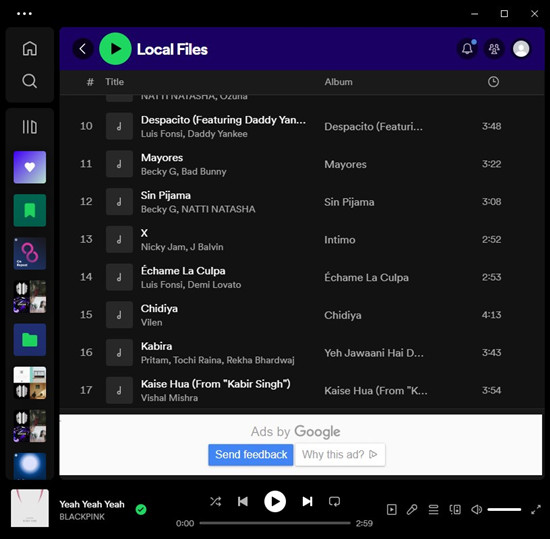Image resolution: width=550 pixels, height=539 pixels.
Task: Open Your Episodes bookmark tile
Action: [30, 210]
